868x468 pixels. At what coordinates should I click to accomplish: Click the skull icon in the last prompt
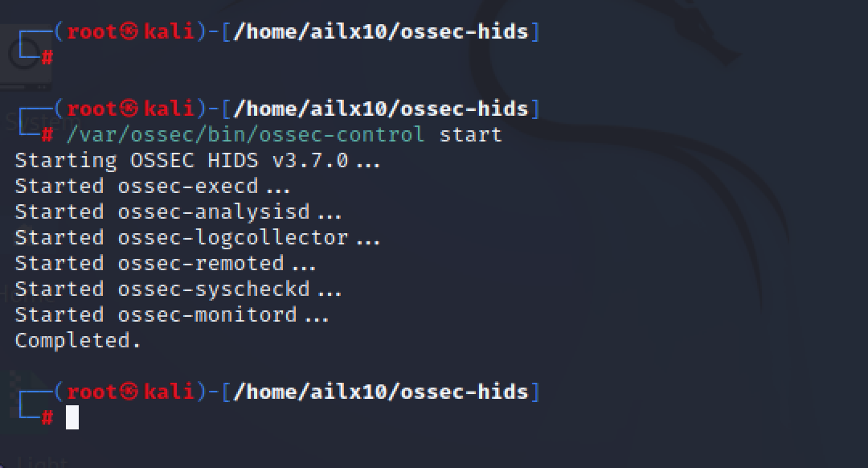pyautogui.click(x=129, y=392)
